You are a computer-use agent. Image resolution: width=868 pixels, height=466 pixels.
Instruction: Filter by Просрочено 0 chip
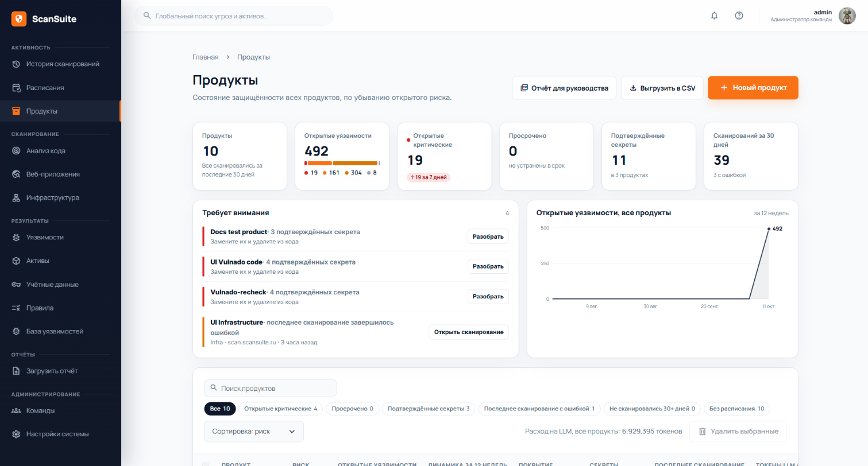[x=353, y=409]
